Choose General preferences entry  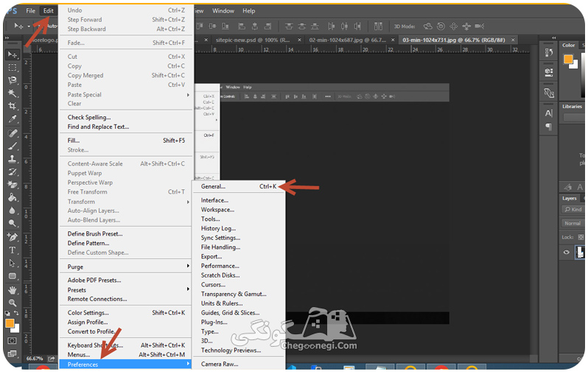pos(239,186)
